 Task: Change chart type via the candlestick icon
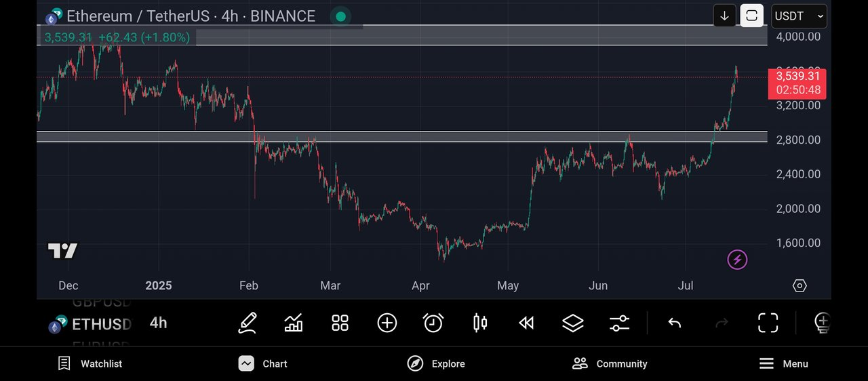click(x=480, y=323)
